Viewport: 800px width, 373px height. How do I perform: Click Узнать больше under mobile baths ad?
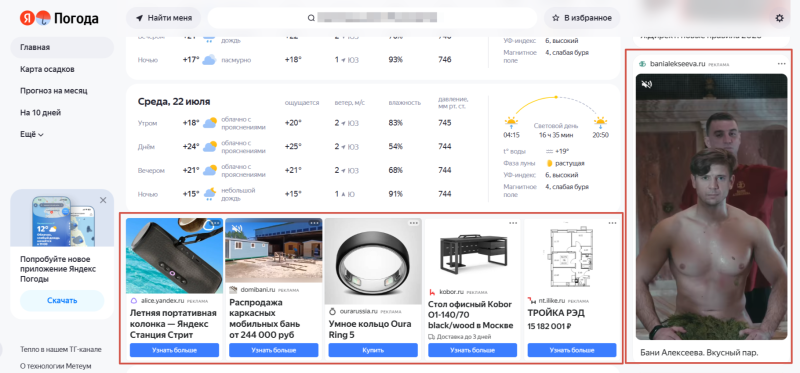coord(273,350)
